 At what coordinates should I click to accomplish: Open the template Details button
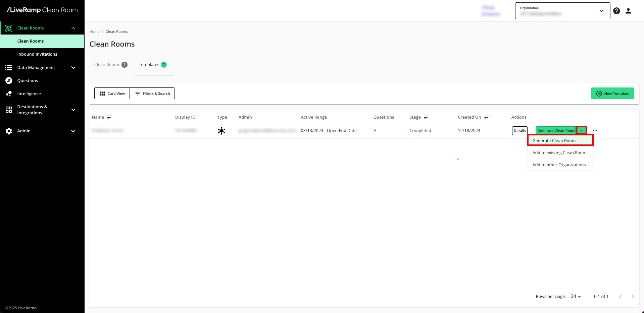click(519, 131)
